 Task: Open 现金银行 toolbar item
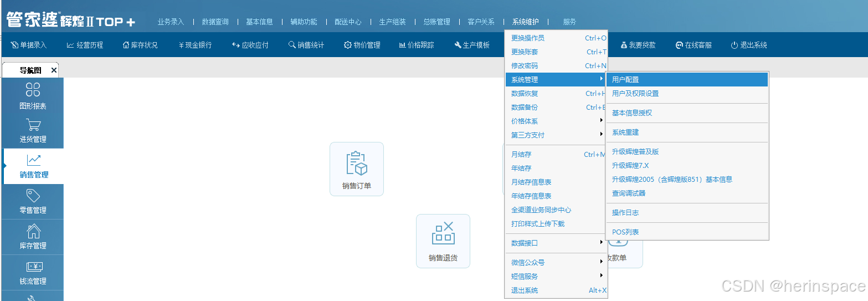(196, 45)
